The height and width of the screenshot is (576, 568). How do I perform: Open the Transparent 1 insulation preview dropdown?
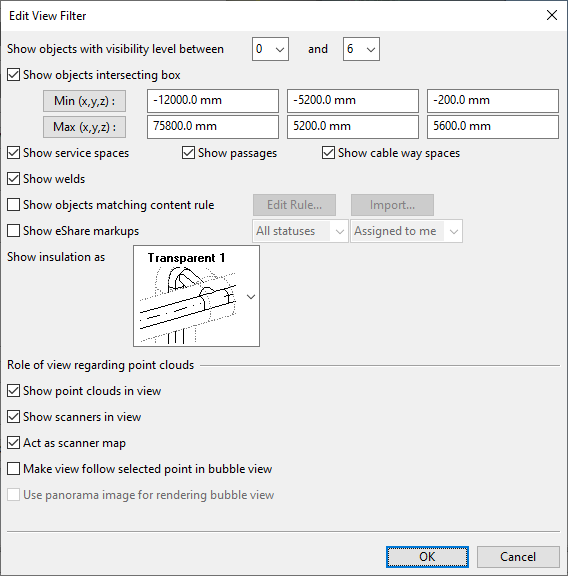pyautogui.click(x=196, y=296)
